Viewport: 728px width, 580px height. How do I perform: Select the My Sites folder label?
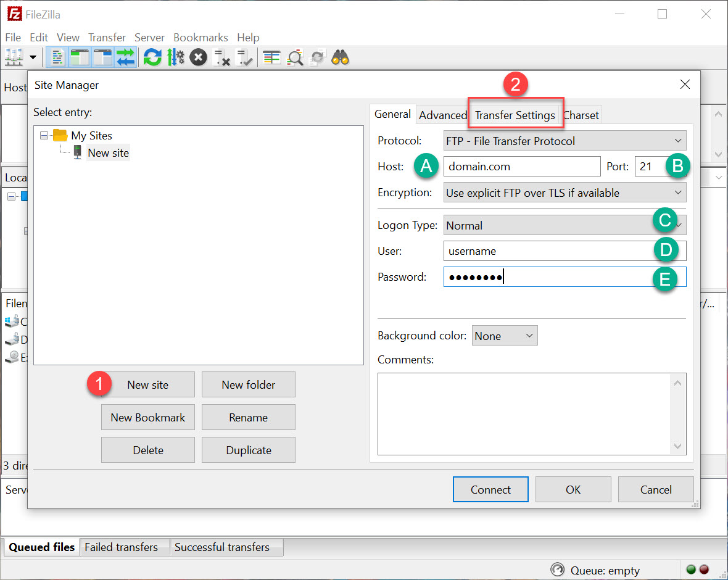(91, 136)
